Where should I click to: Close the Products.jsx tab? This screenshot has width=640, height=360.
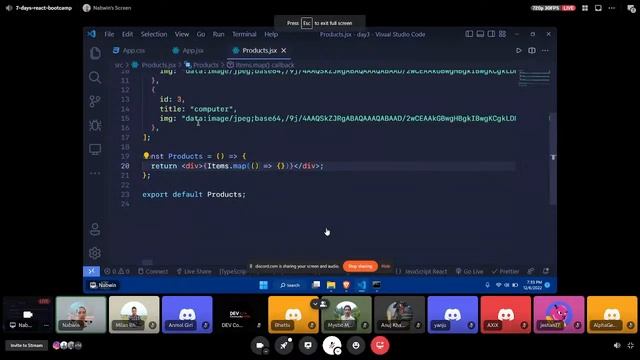284,50
